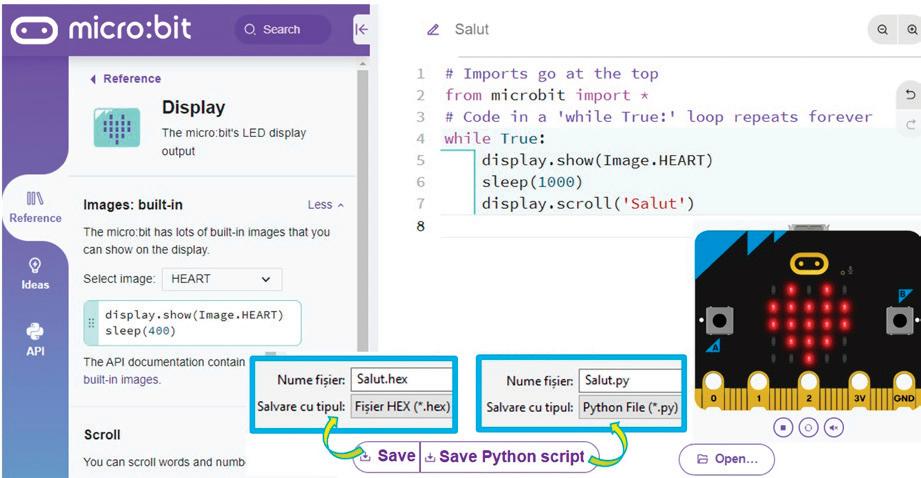Click simulator pin 1

point(758,392)
